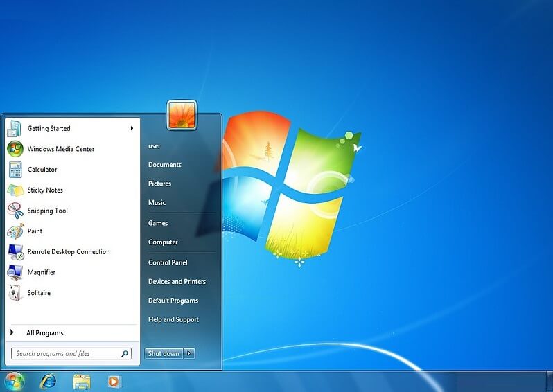Open Internet Explorer from the taskbar
This screenshot has height=392, width=553.
click(x=49, y=382)
